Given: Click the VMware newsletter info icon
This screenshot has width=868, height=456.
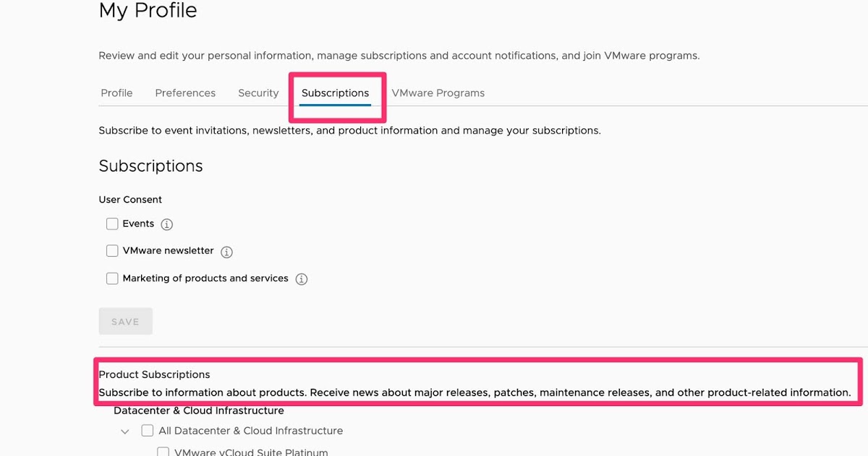Looking at the screenshot, I should pyautogui.click(x=226, y=252).
